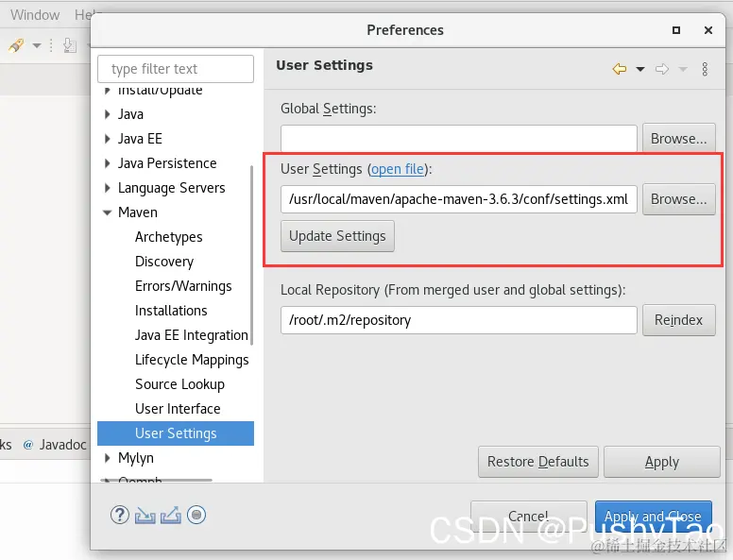Expand the Java Persistence node
Screen dimensions: 733x560
coord(108,163)
